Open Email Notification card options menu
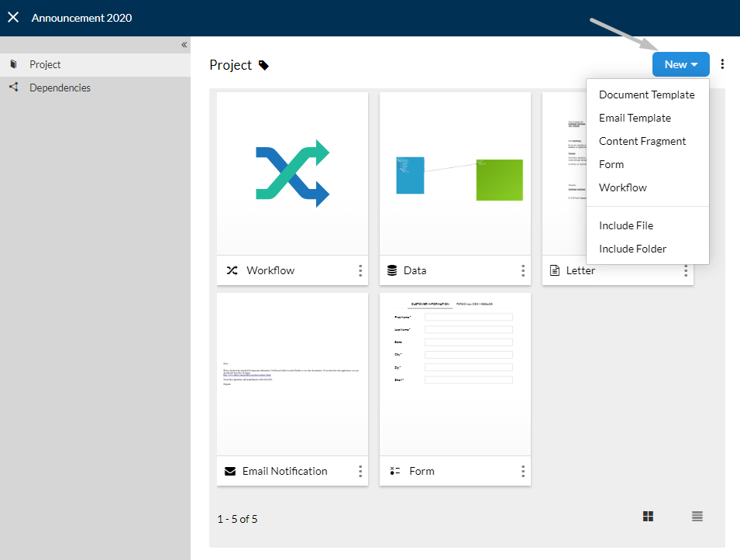The width and height of the screenshot is (740, 560). click(360, 471)
